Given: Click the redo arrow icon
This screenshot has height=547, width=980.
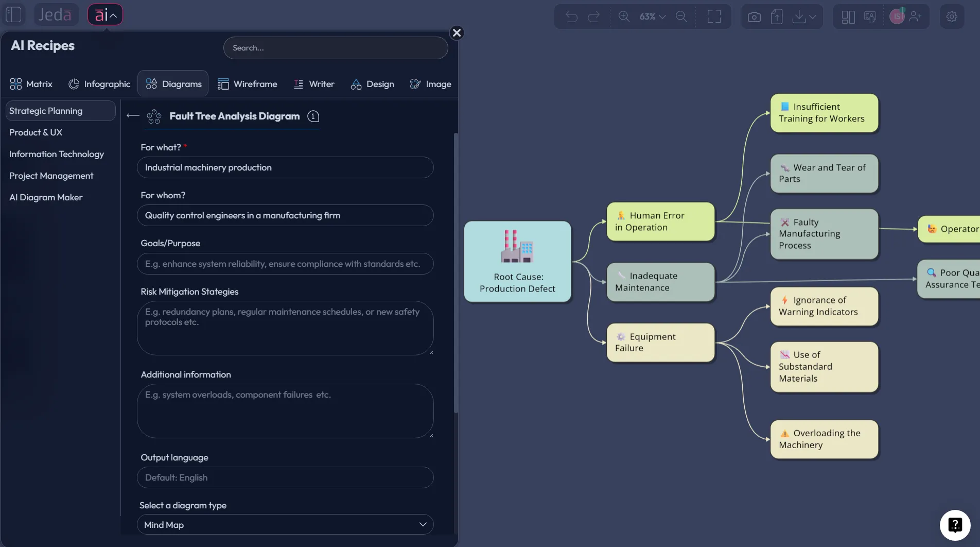Looking at the screenshot, I should pos(594,16).
